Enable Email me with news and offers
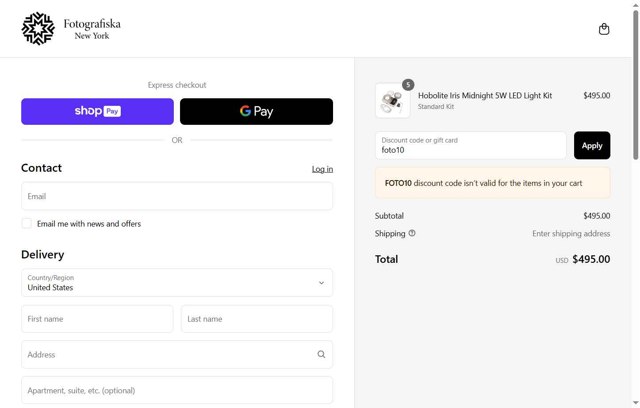Viewport: 640px width, 408px height. (x=27, y=223)
